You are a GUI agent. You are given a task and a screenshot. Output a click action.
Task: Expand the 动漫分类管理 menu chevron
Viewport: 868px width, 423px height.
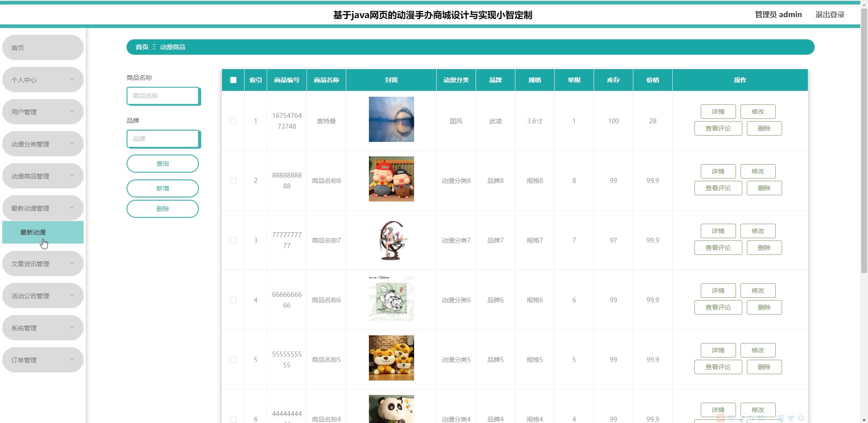72,143
